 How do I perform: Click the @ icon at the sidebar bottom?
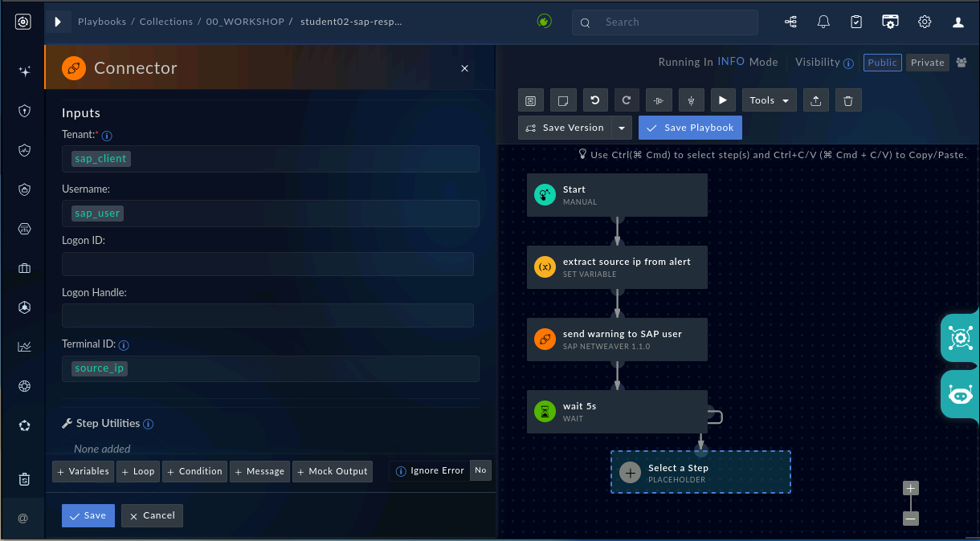pyautogui.click(x=23, y=519)
